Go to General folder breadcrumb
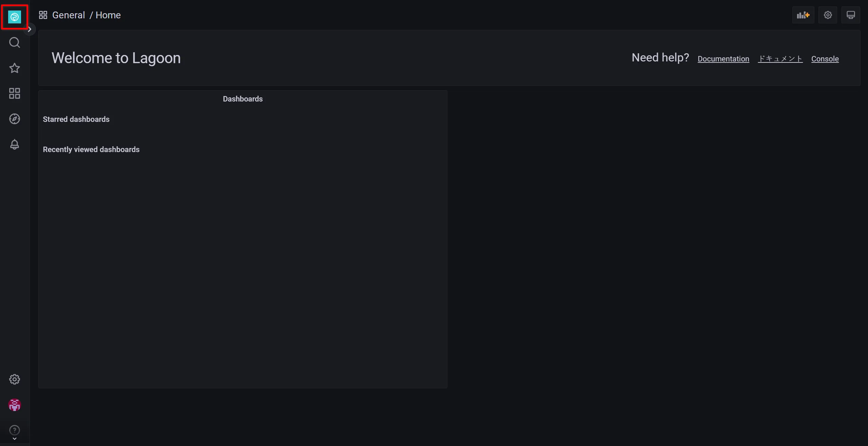Viewport: 868px width, 446px height. 69,15
